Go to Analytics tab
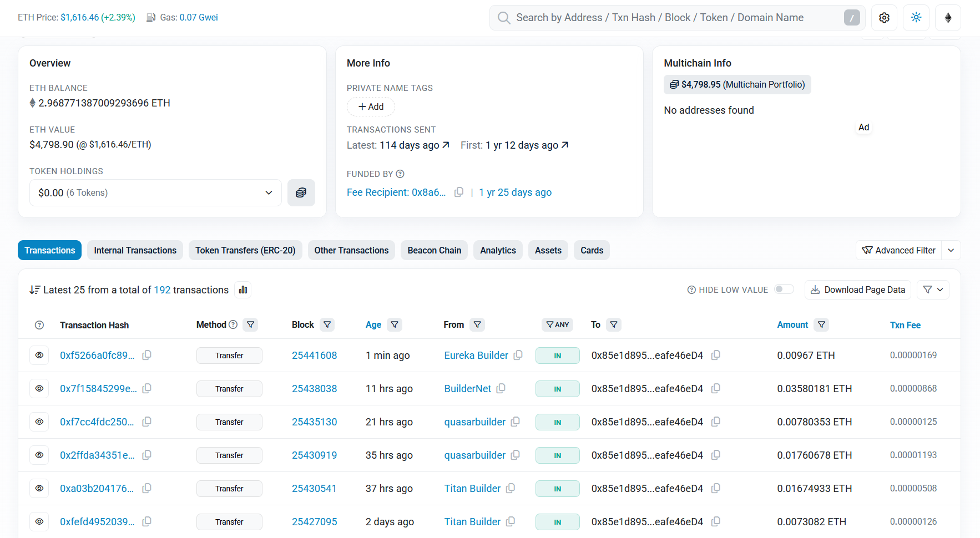Image resolution: width=980 pixels, height=538 pixels. point(498,250)
